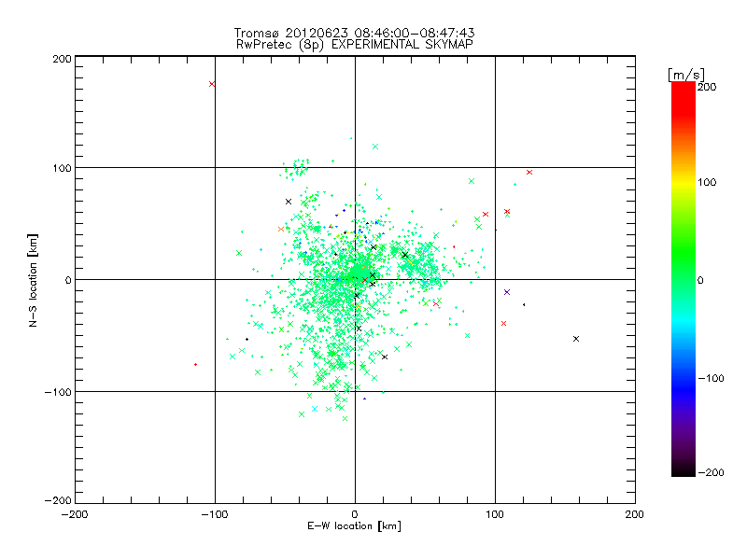Select the purple X marker east of center
The height and width of the screenshot is (560, 747).
(507, 292)
